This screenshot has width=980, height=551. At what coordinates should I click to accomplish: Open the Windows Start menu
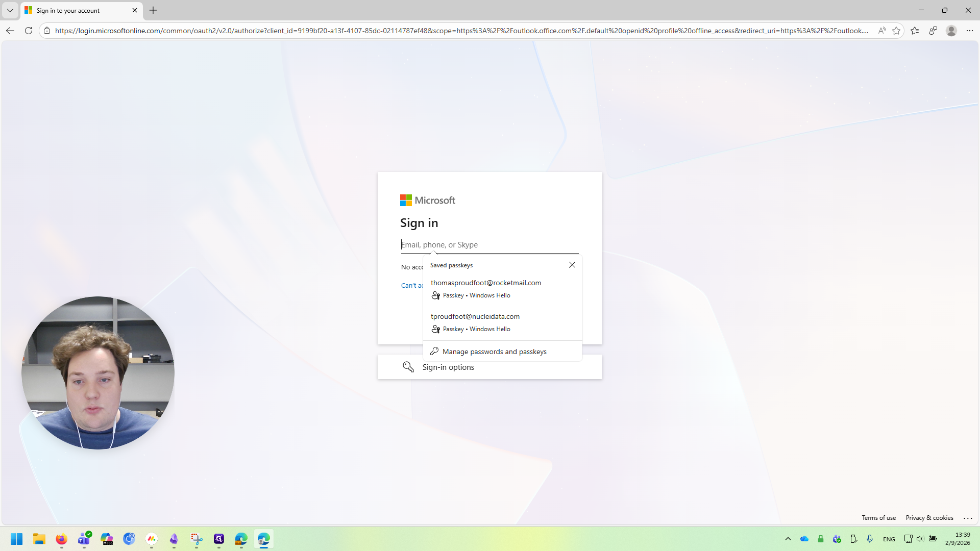(x=16, y=539)
